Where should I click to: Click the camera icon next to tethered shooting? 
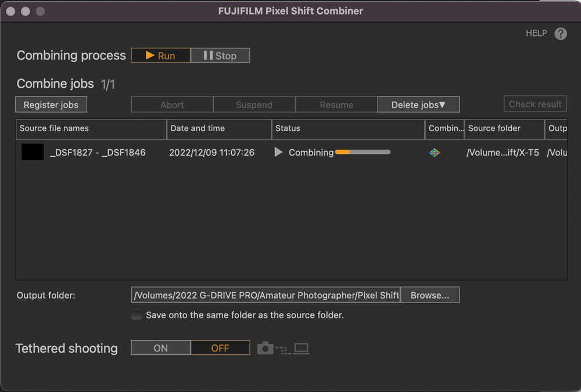click(x=265, y=348)
